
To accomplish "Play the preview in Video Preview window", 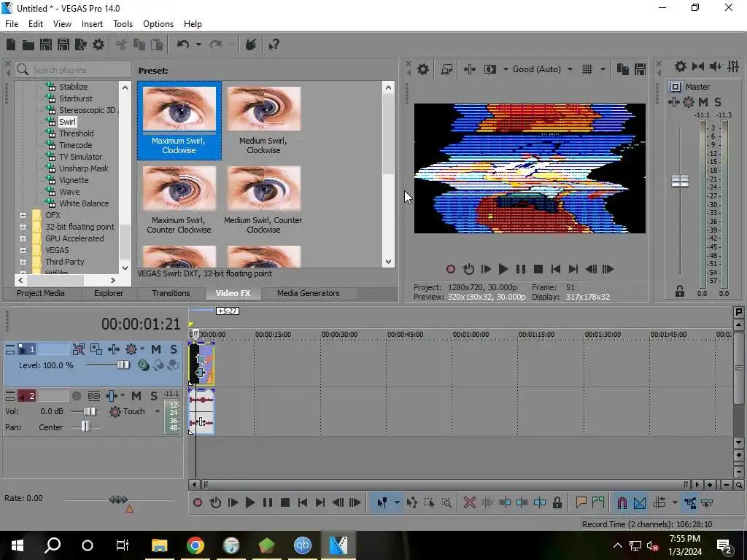I will tap(503, 270).
